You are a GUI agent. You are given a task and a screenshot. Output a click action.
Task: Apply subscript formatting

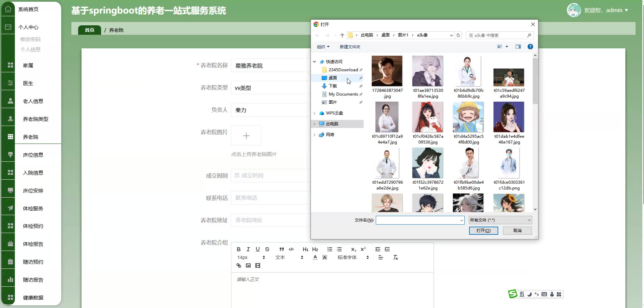click(x=353, y=249)
